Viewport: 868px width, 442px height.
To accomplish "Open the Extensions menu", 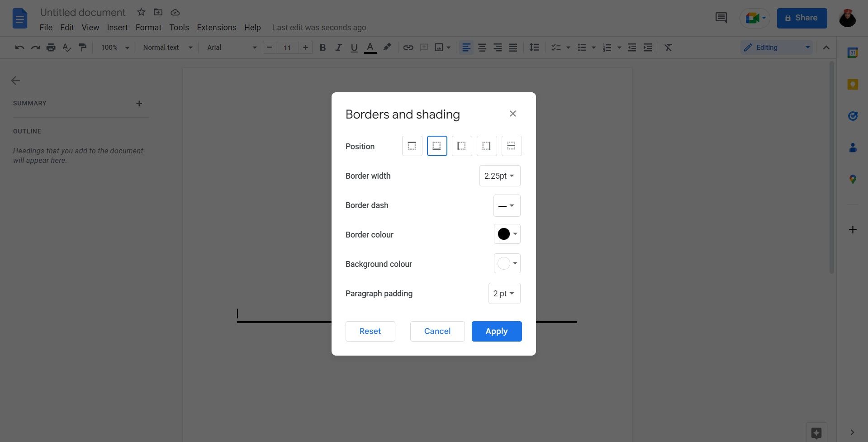I will tap(216, 27).
